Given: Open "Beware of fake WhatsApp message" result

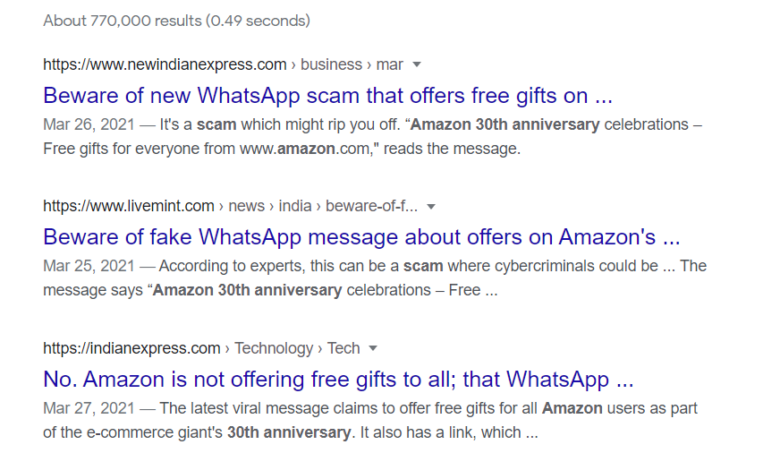Looking at the screenshot, I should click(x=361, y=239).
